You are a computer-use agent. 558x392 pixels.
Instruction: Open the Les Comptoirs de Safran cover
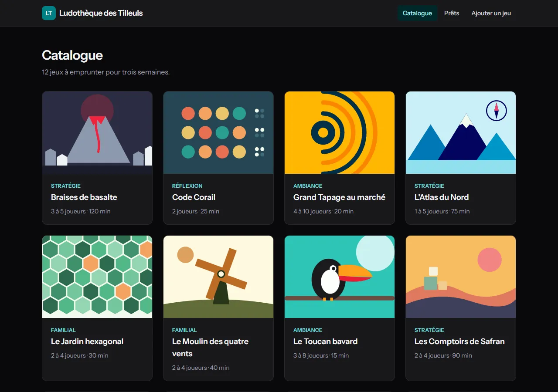pos(461,277)
